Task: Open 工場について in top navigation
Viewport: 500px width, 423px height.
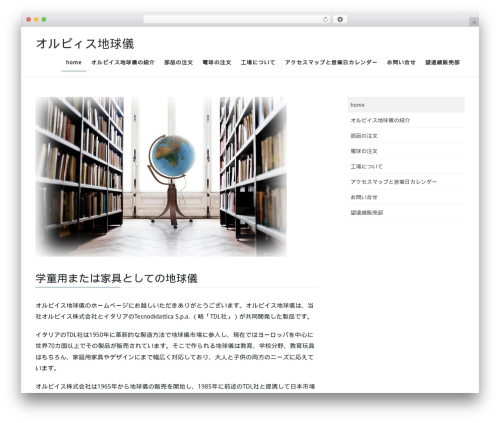Action: coord(258,62)
